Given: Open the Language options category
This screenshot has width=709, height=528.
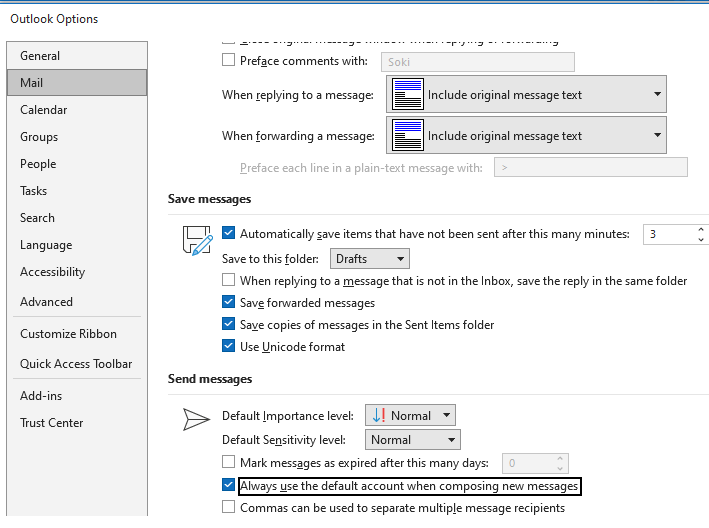Looking at the screenshot, I should click(x=77, y=245).
